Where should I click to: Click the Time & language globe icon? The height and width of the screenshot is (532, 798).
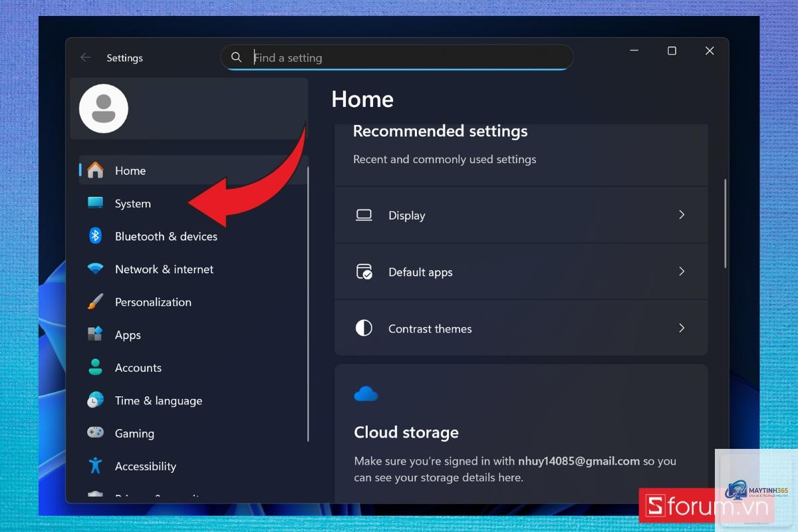95,400
